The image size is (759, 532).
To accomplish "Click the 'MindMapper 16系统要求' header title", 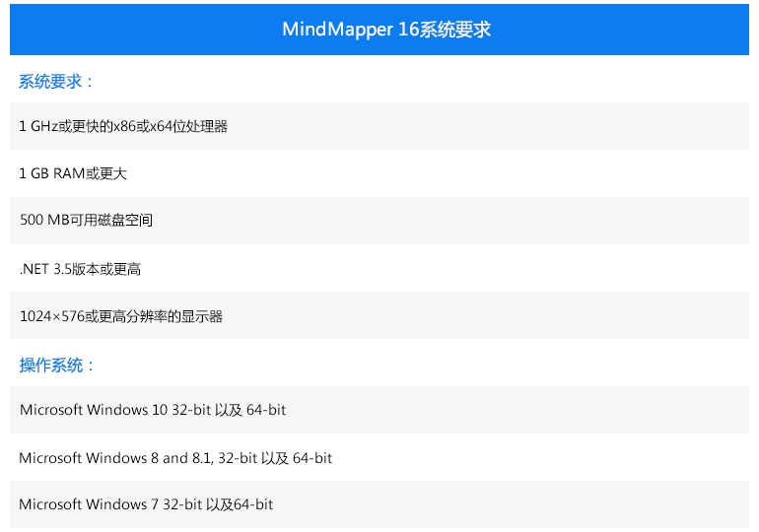I will [x=386, y=30].
